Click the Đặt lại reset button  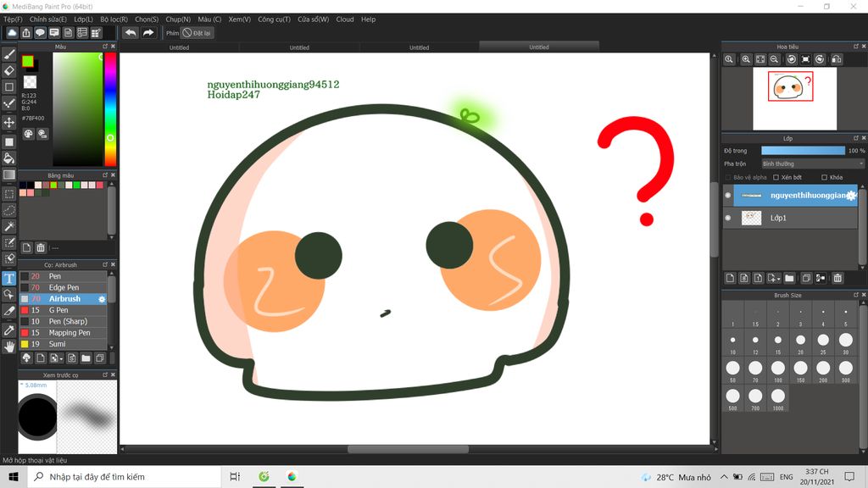[198, 33]
